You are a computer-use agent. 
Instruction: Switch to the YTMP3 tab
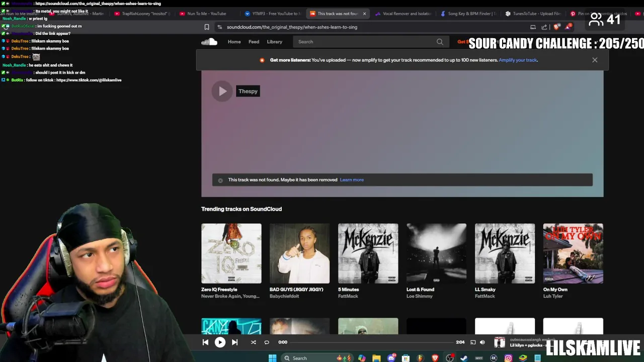pos(273,14)
